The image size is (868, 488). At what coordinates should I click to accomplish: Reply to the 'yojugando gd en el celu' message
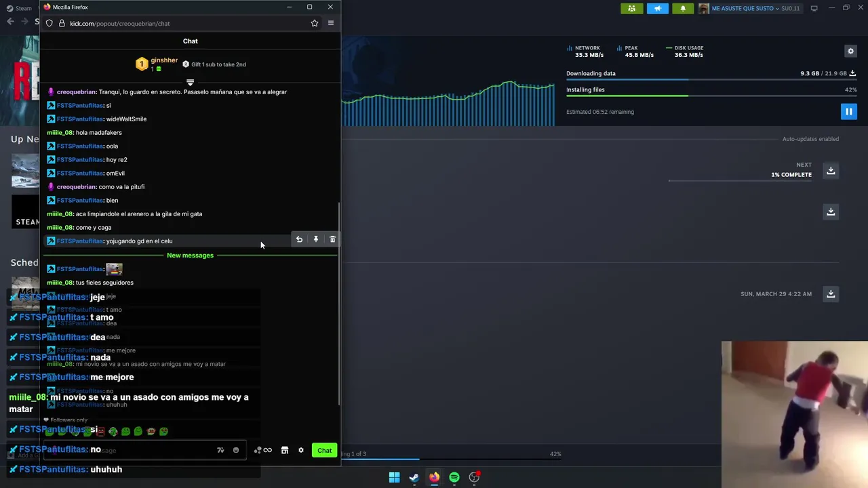[299, 239]
